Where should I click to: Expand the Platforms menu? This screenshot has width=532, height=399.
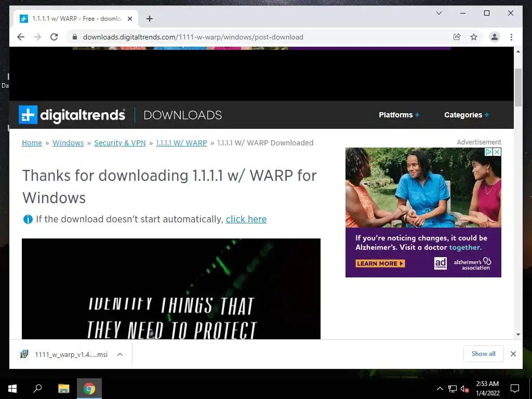coord(399,115)
